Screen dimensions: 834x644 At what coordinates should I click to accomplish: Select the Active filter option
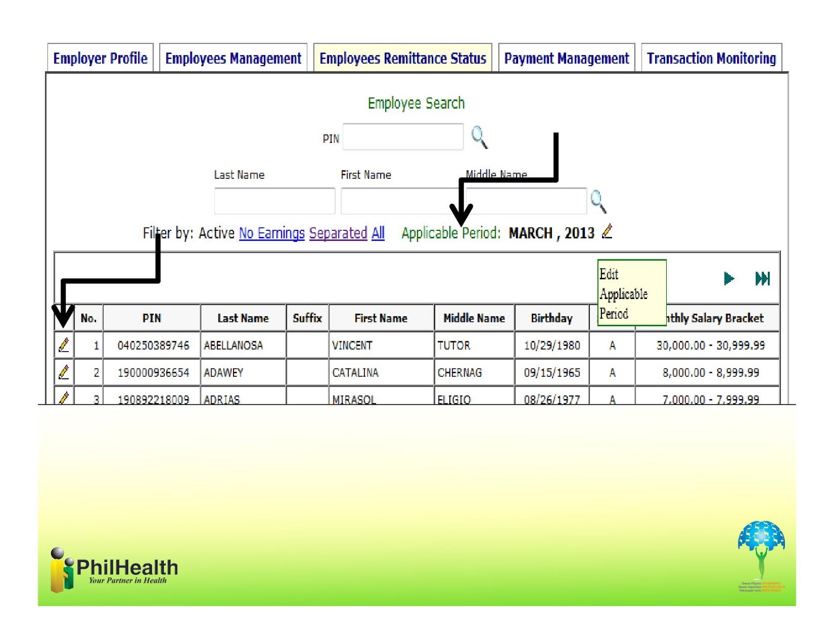(216, 233)
